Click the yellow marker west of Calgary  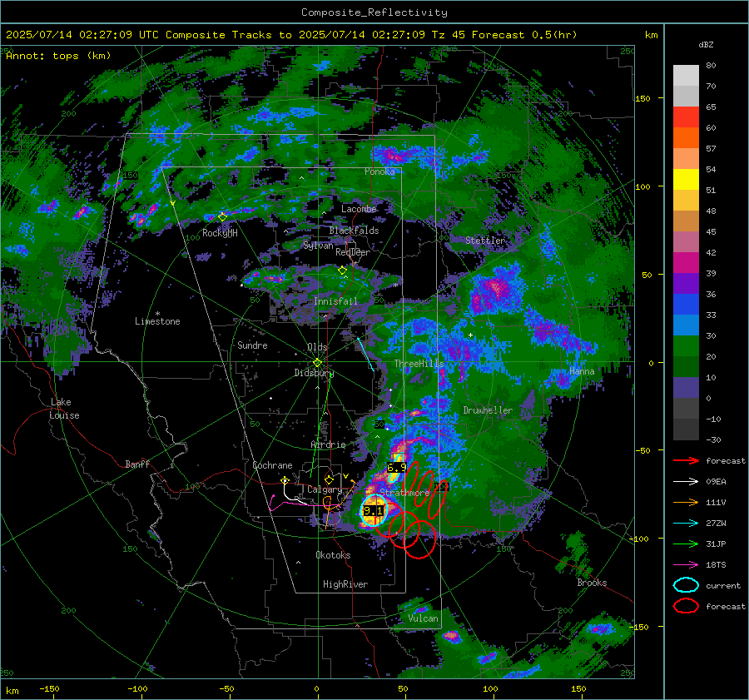tap(285, 479)
